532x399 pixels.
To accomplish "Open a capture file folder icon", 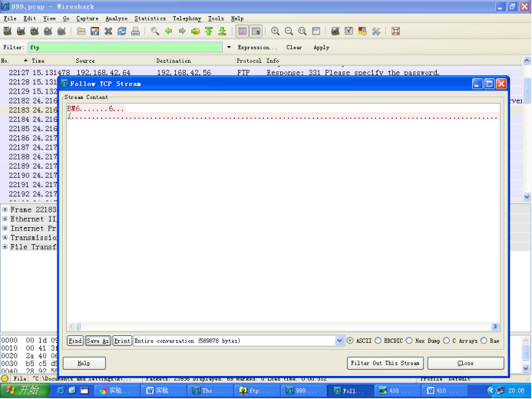I will click(81, 31).
